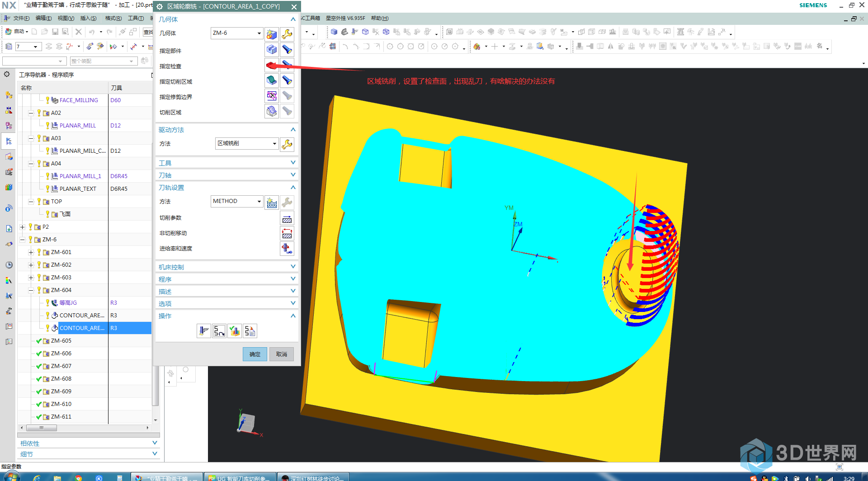Image resolution: width=868 pixels, height=481 pixels.
Task: Click the specify cut area icon
Action: point(272,81)
